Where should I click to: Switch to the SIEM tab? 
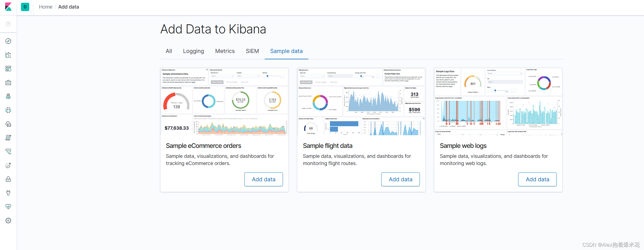click(252, 51)
